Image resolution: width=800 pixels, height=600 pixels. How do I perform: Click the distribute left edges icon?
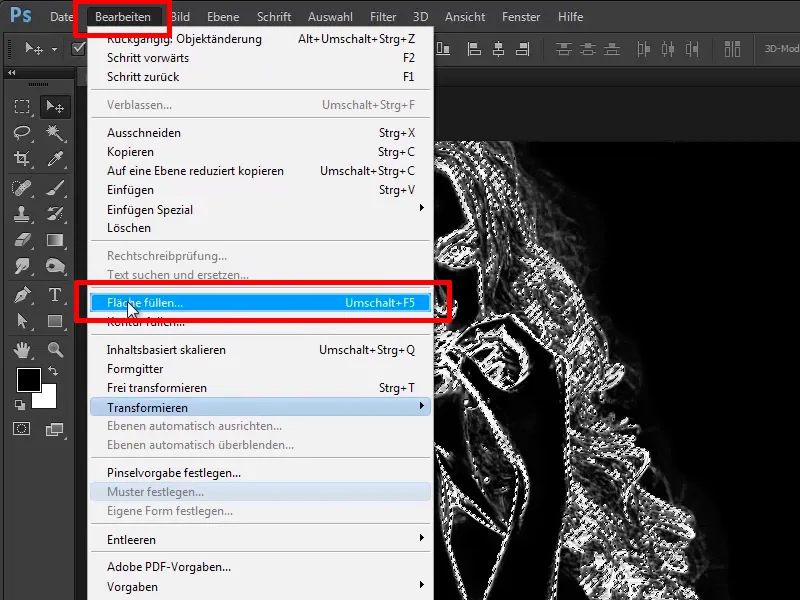(x=644, y=49)
